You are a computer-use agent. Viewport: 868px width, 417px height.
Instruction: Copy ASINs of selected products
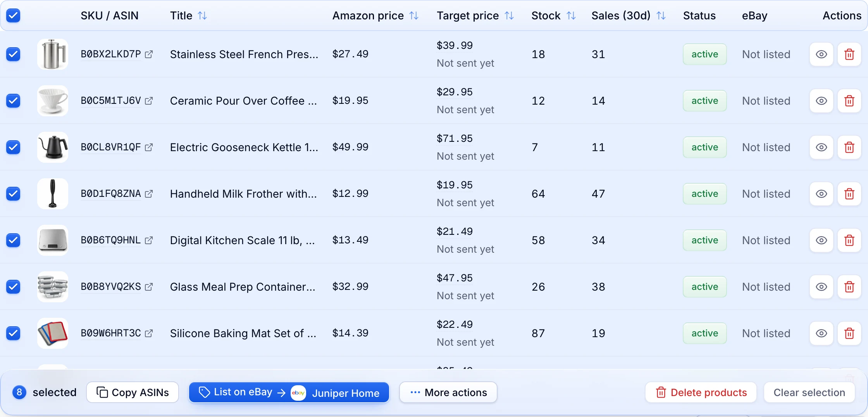coord(133,393)
